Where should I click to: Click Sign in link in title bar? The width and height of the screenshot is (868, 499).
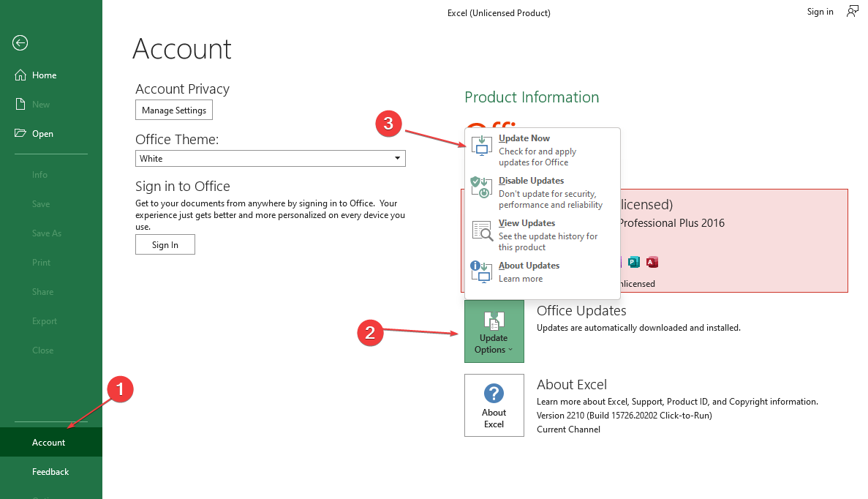tap(820, 12)
